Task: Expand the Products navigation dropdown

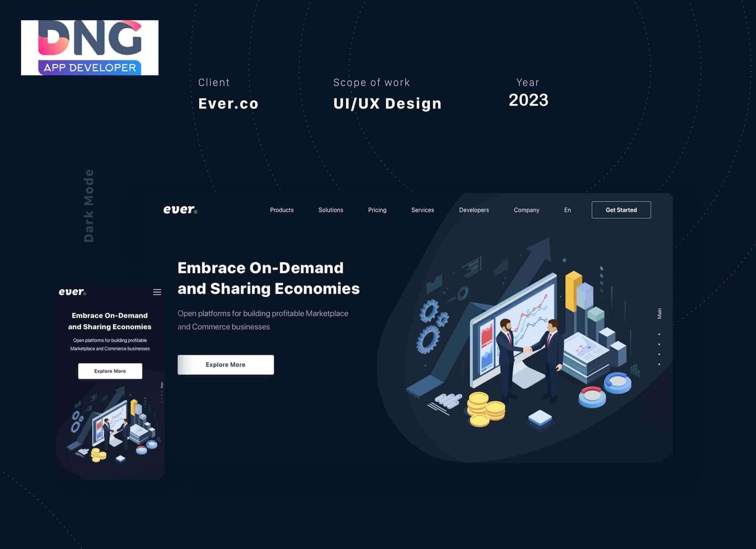Action: click(x=282, y=209)
